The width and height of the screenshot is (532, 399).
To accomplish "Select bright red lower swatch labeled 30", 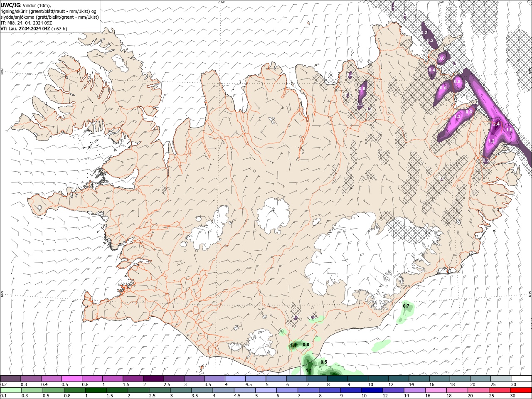I will coord(521,390).
